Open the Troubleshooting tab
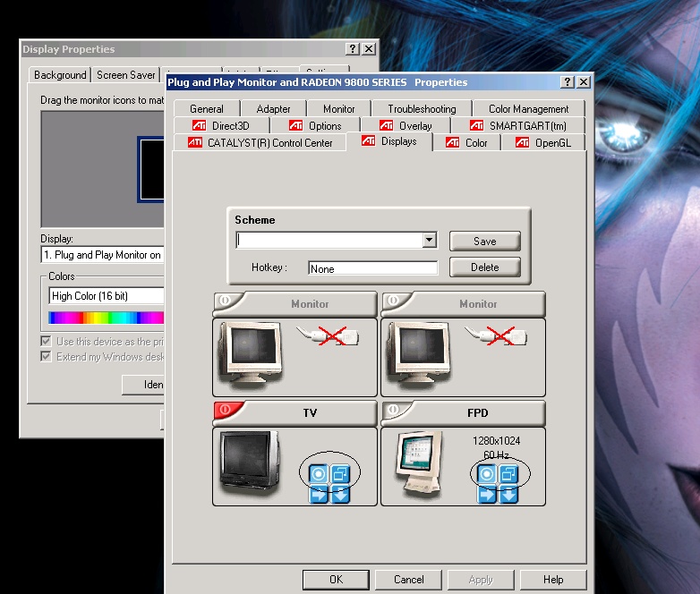This screenshot has height=594, width=700. click(422, 109)
